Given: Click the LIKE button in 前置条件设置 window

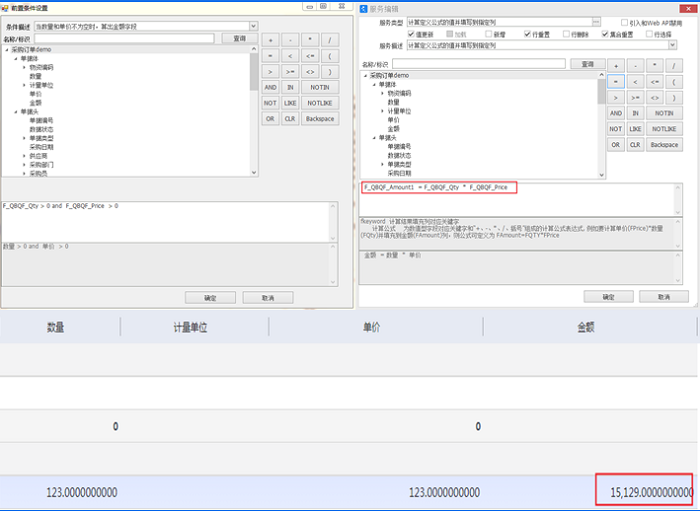Looking at the screenshot, I should click(x=290, y=103).
